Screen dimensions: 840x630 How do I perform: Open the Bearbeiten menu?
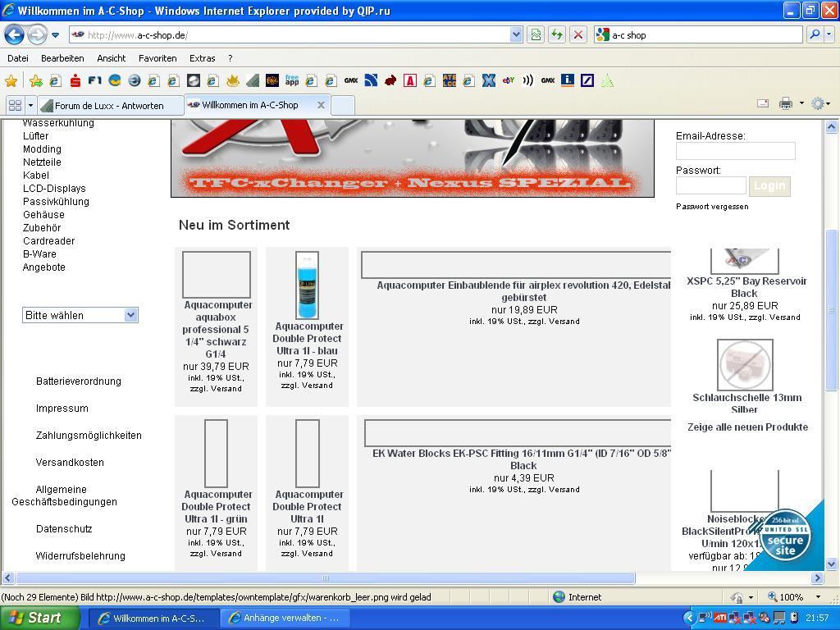click(x=62, y=58)
